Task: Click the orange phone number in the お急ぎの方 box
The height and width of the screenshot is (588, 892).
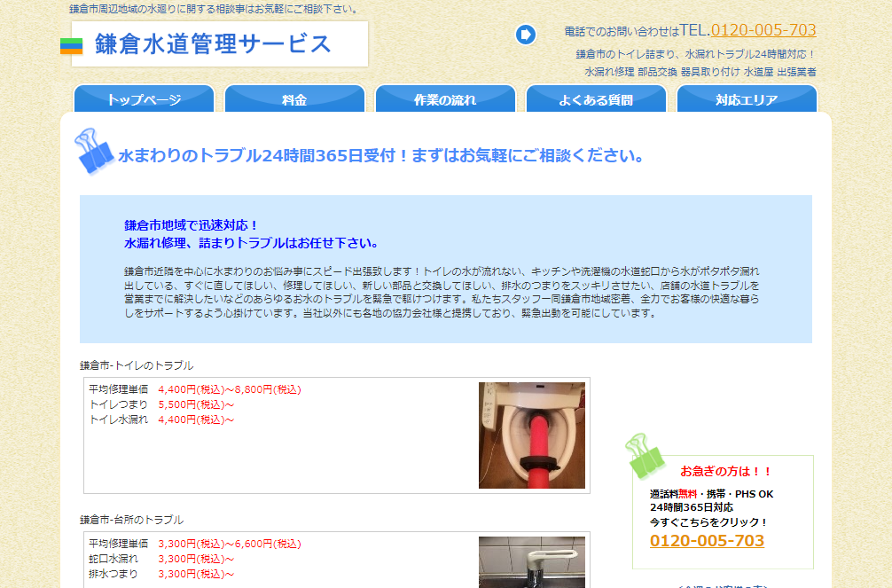Action: point(707,541)
